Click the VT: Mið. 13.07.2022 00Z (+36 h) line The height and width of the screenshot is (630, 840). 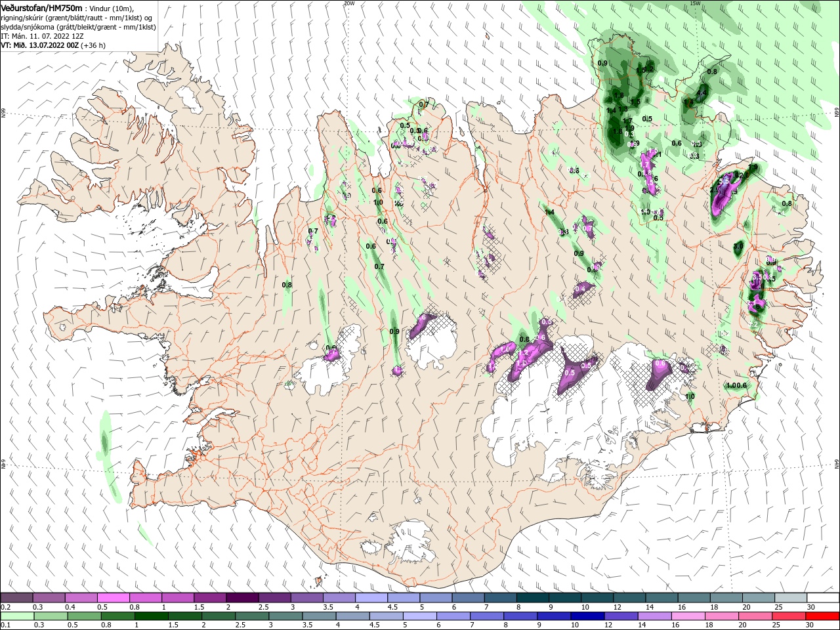(x=53, y=45)
